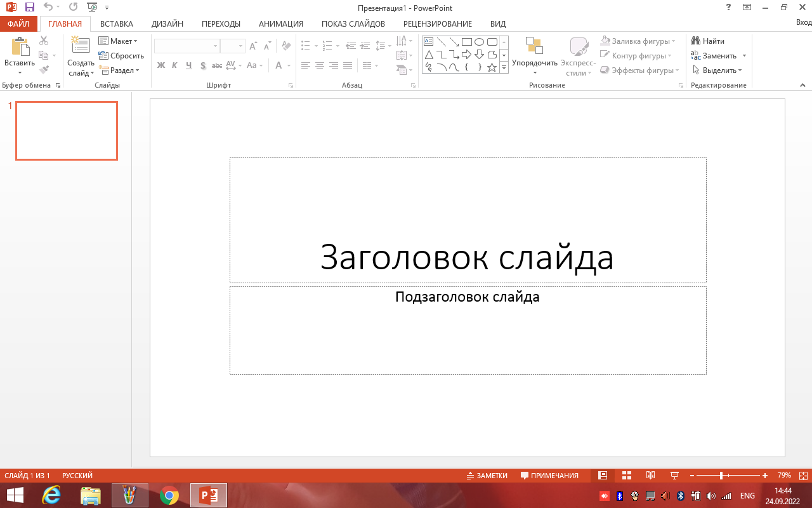Expand the Раздел section dropdown
The height and width of the screenshot is (508, 812).
pyautogui.click(x=119, y=70)
